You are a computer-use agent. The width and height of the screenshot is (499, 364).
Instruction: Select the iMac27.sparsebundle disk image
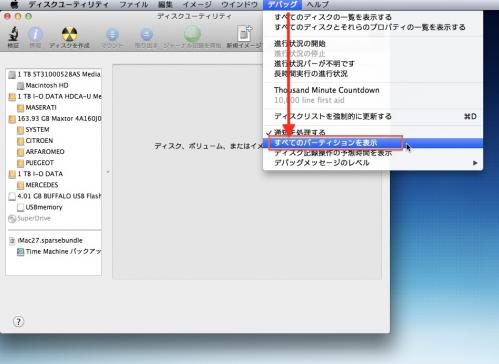point(45,240)
